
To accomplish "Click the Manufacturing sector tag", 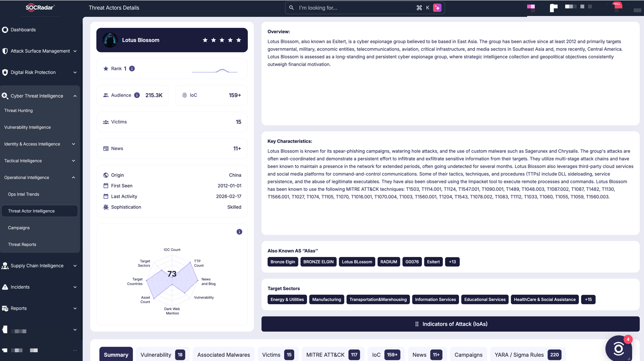I will [327, 300].
